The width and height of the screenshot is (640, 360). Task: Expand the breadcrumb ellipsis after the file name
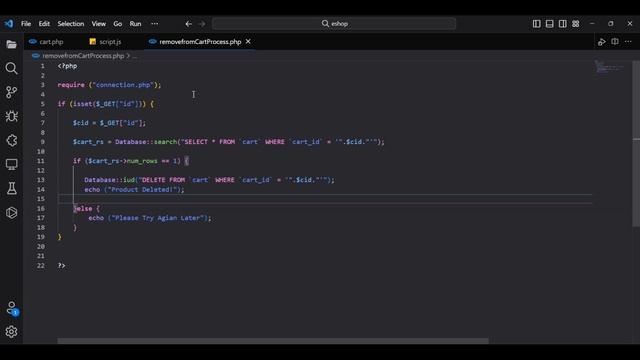click(135, 56)
